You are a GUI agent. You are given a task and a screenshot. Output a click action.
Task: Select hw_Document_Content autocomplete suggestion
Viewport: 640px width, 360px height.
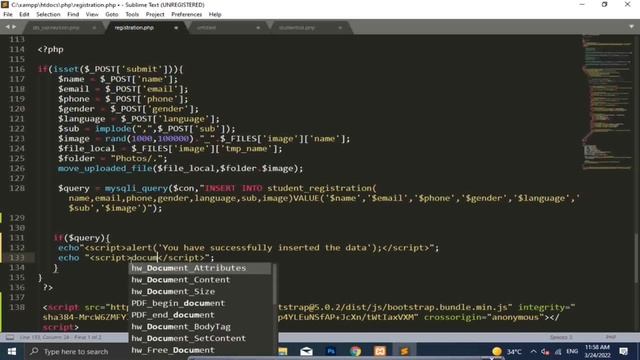pyautogui.click(x=200, y=280)
